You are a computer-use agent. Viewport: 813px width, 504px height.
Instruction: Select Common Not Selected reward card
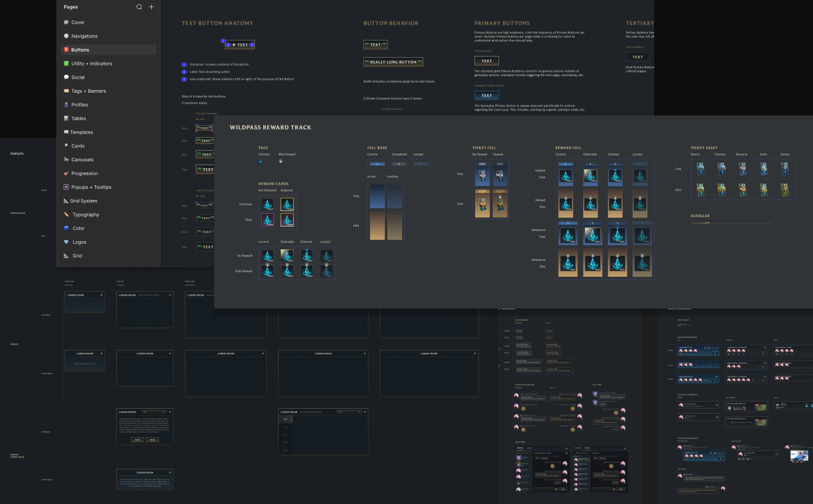pos(267,204)
